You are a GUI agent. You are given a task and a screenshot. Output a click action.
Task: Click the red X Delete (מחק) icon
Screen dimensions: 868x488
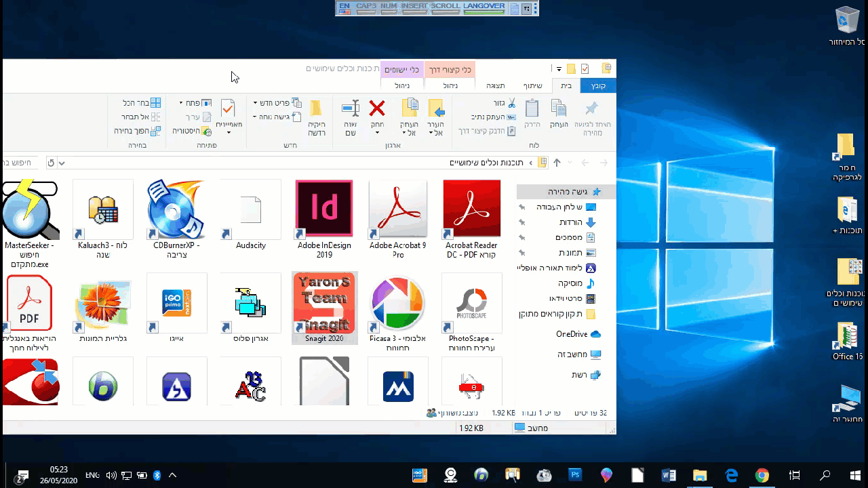(x=377, y=108)
